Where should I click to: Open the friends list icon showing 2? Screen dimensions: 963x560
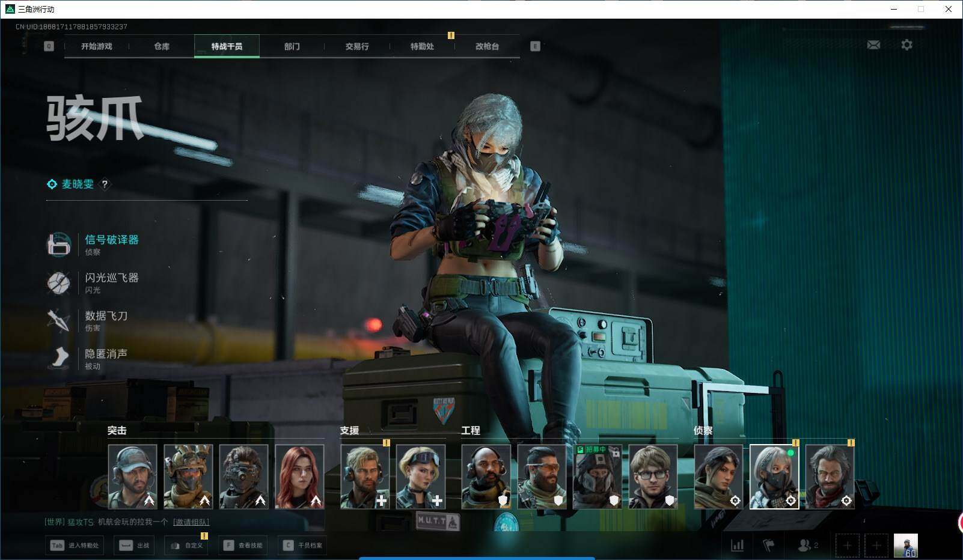(x=807, y=546)
